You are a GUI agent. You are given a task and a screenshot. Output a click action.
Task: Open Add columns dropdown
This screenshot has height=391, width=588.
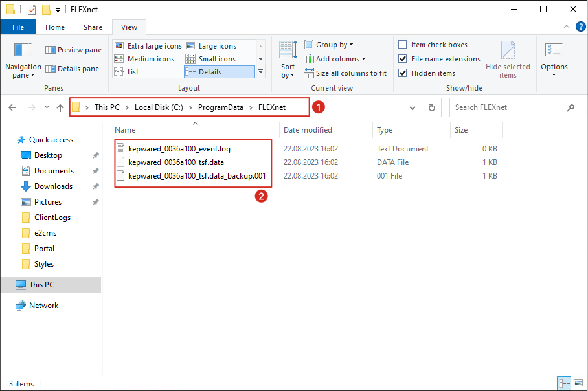coord(335,59)
